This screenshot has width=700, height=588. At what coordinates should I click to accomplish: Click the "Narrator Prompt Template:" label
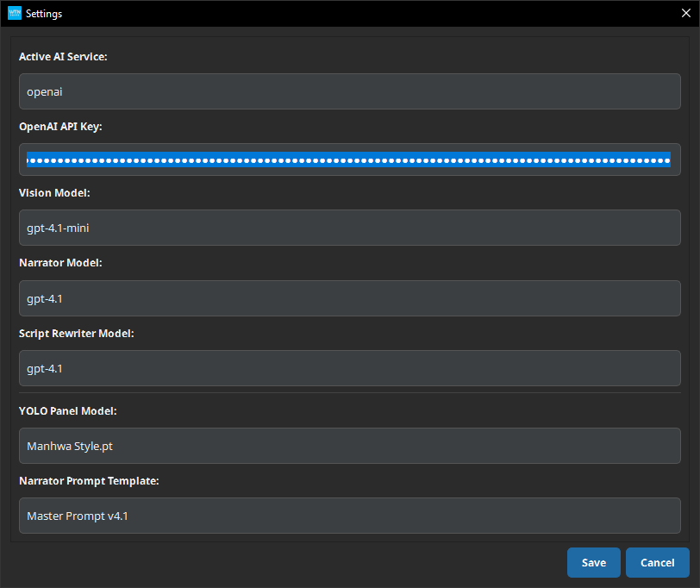click(89, 480)
